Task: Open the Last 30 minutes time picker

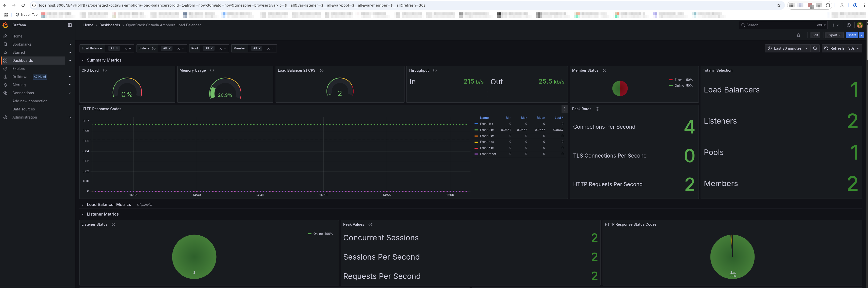Action: (x=787, y=48)
